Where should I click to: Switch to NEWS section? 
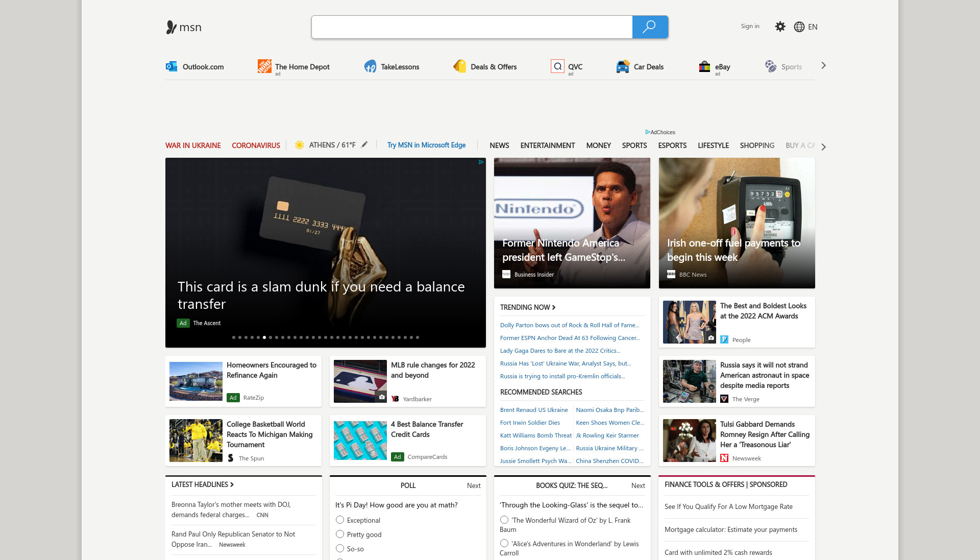(x=499, y=145)
